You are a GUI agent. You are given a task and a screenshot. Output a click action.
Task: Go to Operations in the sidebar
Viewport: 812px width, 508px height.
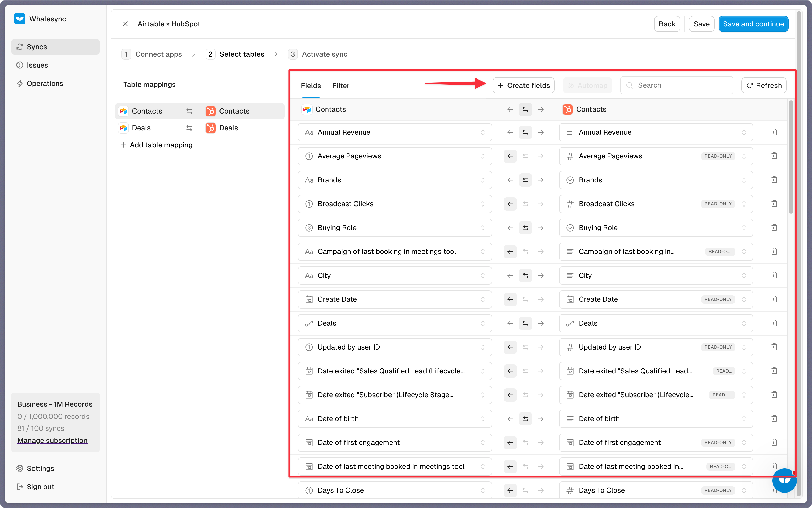(x=55, y=83)
